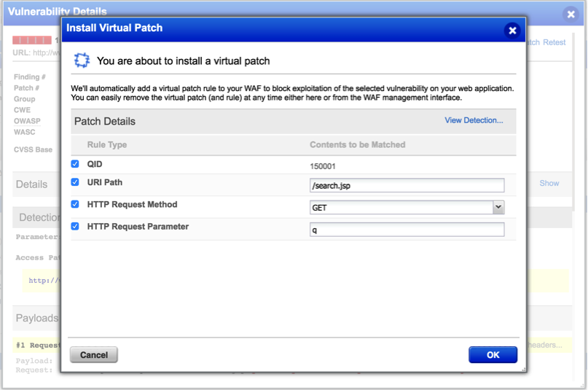Click the headers link beside request
The image size is (588, 390).
545,345
